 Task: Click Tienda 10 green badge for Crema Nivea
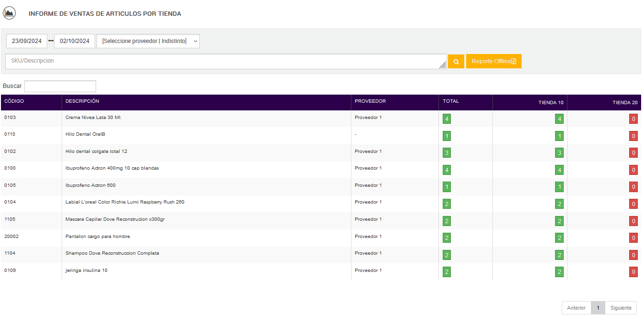click(x=559, y=119)
